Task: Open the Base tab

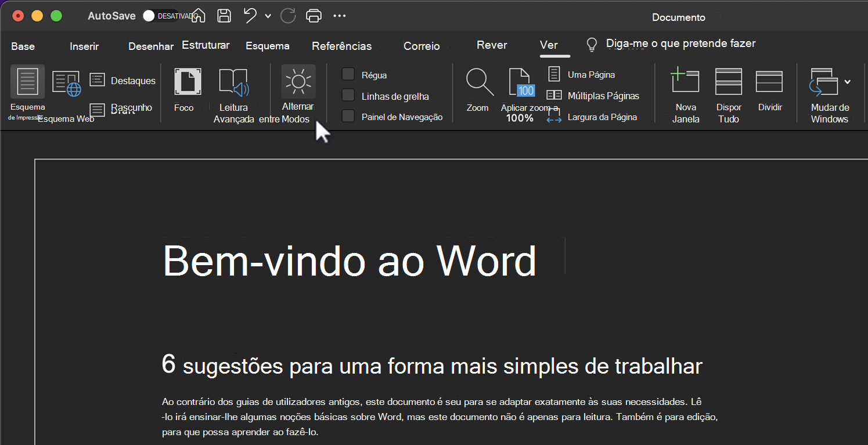Action: pyautogui.click(x=23, y=46)
